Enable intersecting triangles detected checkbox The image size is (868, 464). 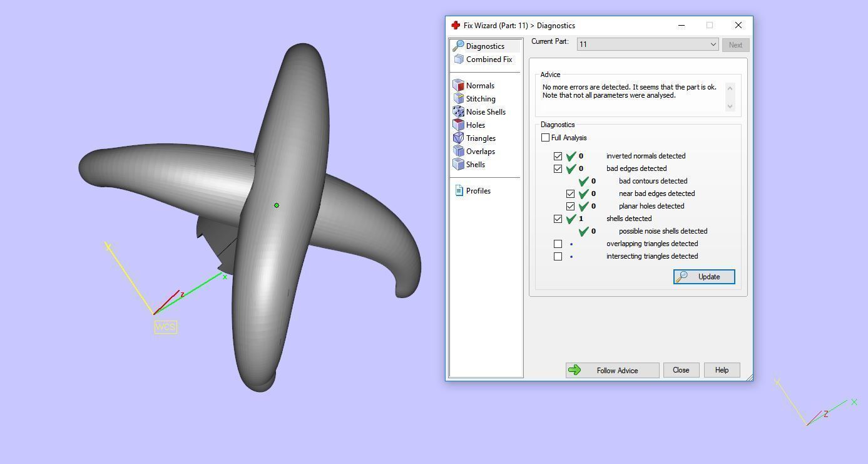[558, 256]
